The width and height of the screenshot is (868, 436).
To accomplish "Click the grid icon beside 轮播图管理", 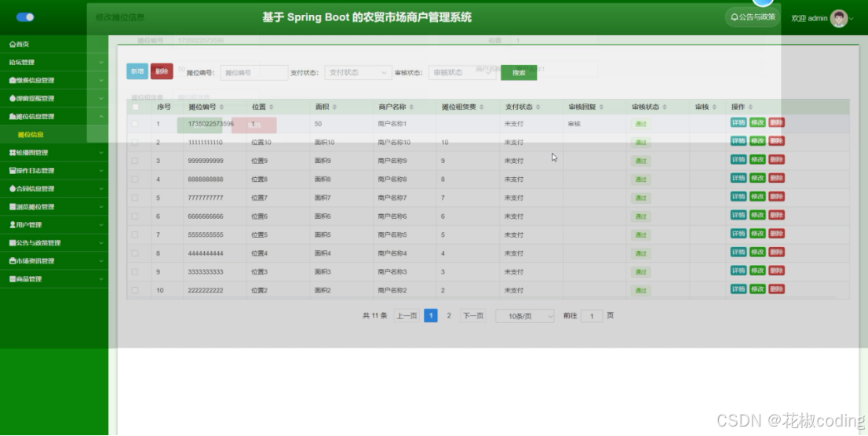I will (x=13, y=153).
